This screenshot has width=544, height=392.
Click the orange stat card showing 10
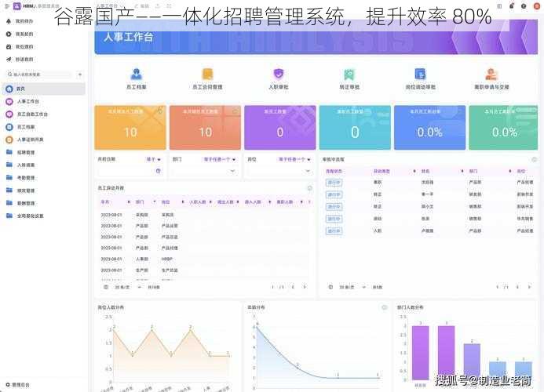click(130, 128)
